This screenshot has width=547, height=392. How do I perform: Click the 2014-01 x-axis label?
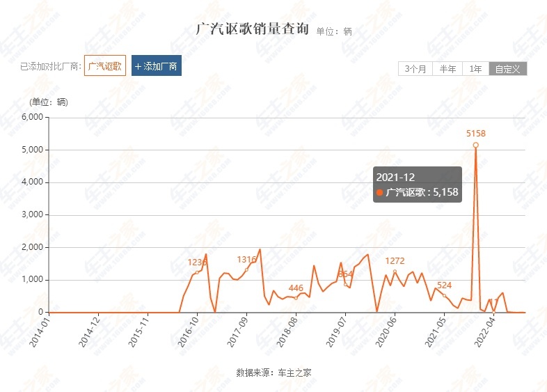click(40, 331)
